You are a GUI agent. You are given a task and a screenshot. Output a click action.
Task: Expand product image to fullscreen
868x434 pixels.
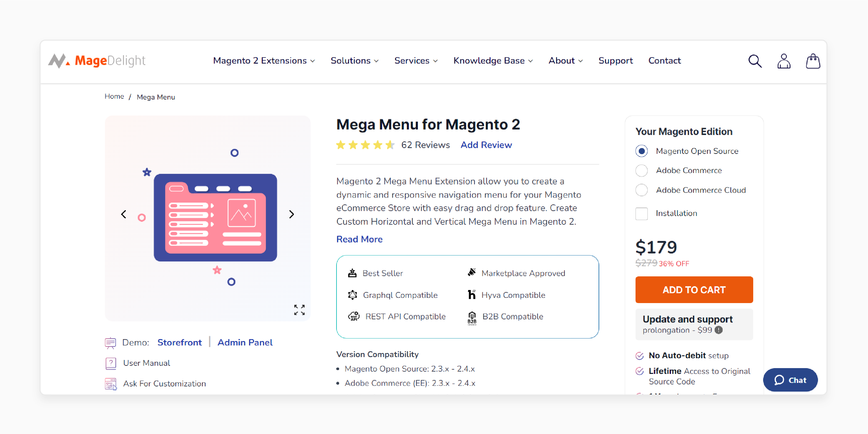[x=299, y=310]
